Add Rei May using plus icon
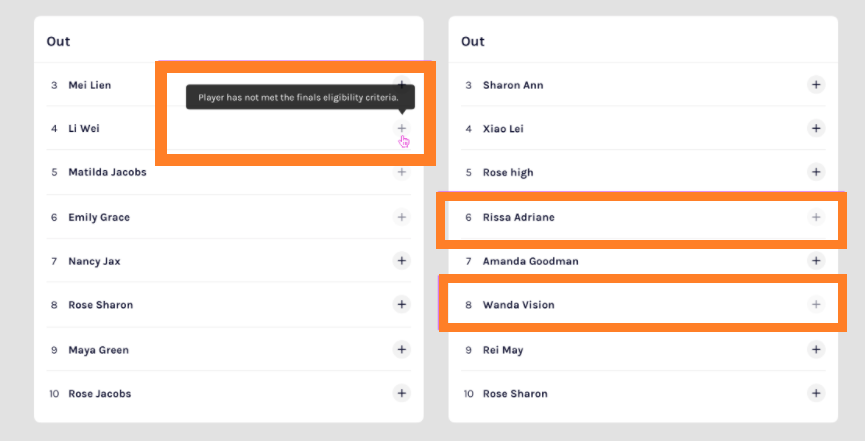The height and width of the screenshot is (441, 865). coord(816,349)
